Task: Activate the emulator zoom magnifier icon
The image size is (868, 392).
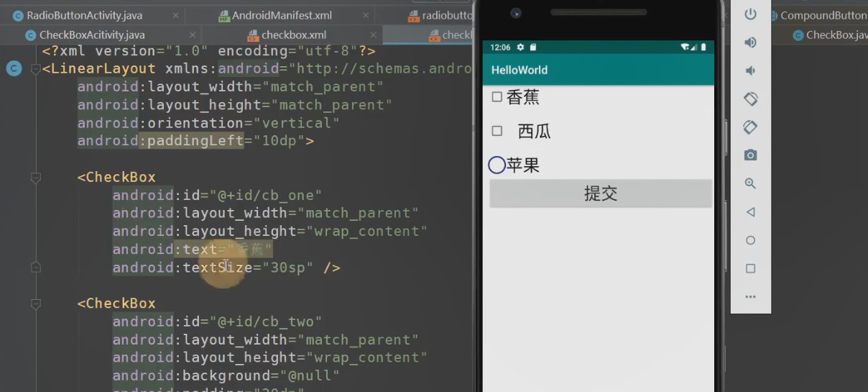Action: (x=750, y=183)
